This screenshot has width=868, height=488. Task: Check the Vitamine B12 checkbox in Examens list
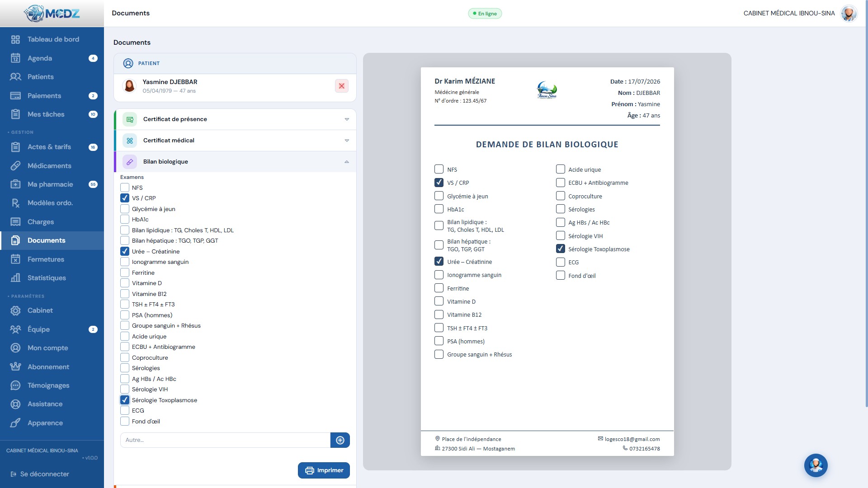click(125, 294)
